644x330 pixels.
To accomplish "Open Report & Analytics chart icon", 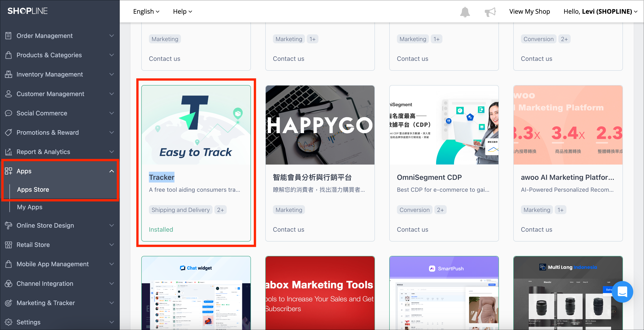I will pos(9,152).
